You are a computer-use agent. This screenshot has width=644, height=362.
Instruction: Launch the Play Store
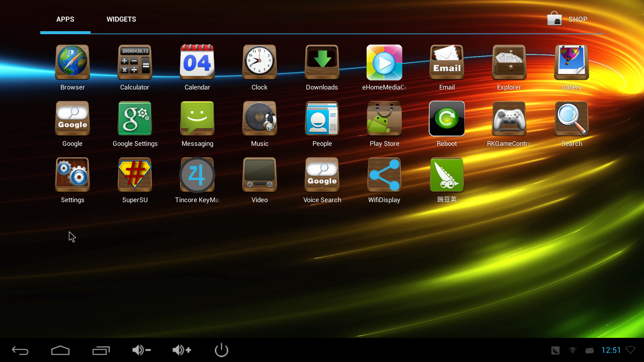coord(384,119)
